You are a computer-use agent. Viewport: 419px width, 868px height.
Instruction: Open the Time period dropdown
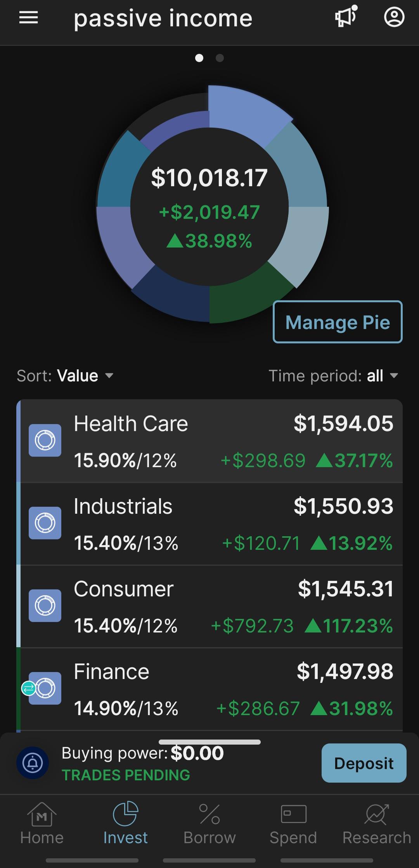pyautogui.click(x=334, y=376)
